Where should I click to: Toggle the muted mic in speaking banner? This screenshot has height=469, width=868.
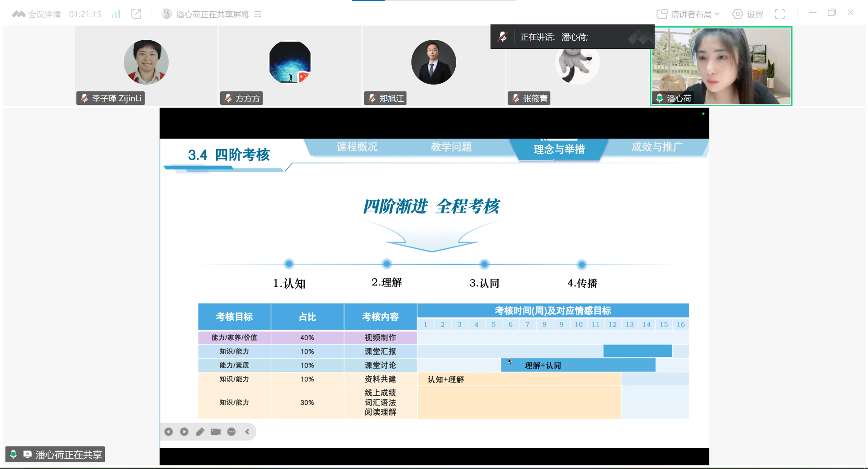click(x=502, y=37)
